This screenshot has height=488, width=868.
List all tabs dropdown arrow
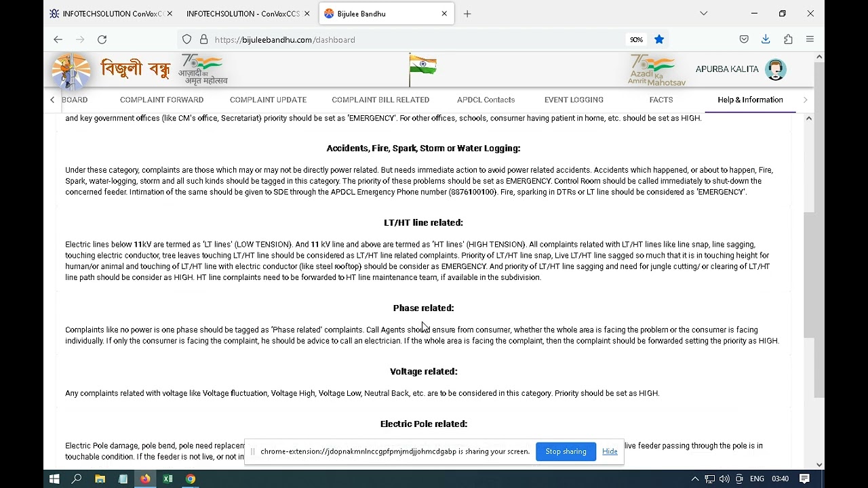coord(704,14)
